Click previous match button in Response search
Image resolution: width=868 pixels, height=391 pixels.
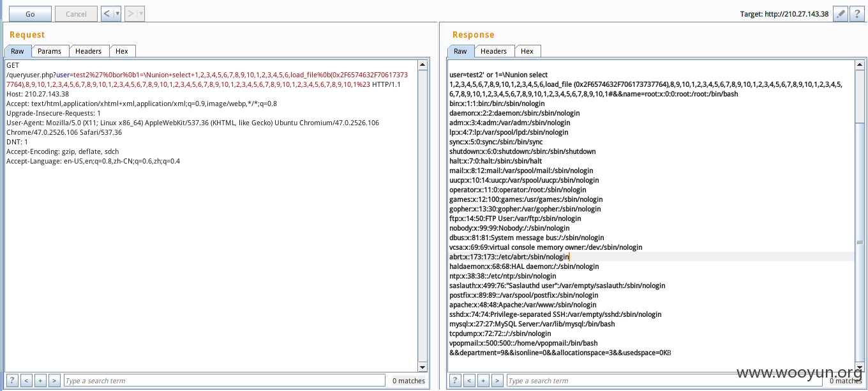tap(469, 380)
